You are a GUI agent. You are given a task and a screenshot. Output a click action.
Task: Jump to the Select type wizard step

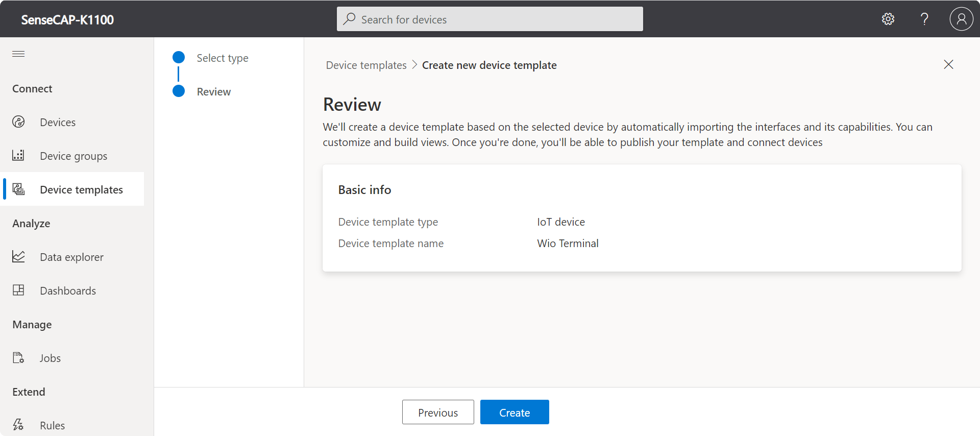coord(223,58)
